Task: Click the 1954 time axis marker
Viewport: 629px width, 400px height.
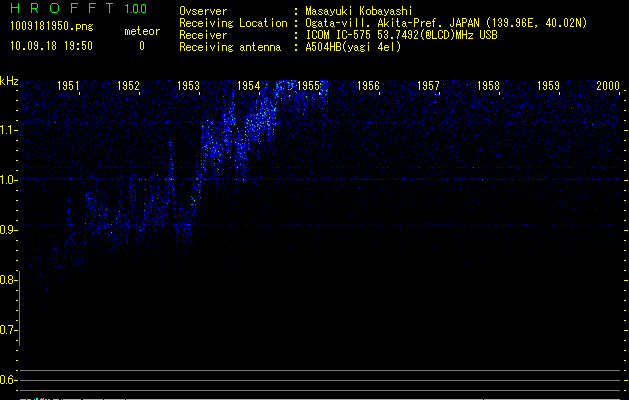Action: [248, 86]
